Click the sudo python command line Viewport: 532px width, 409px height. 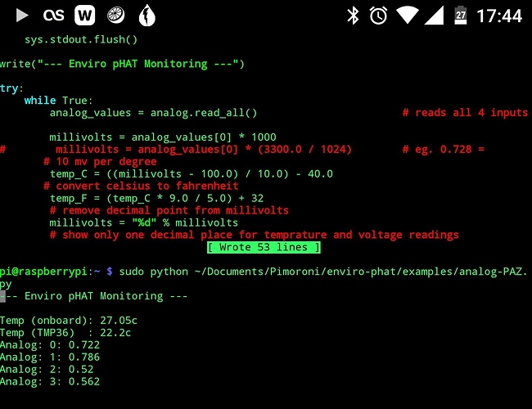click(x=323, y=272)
